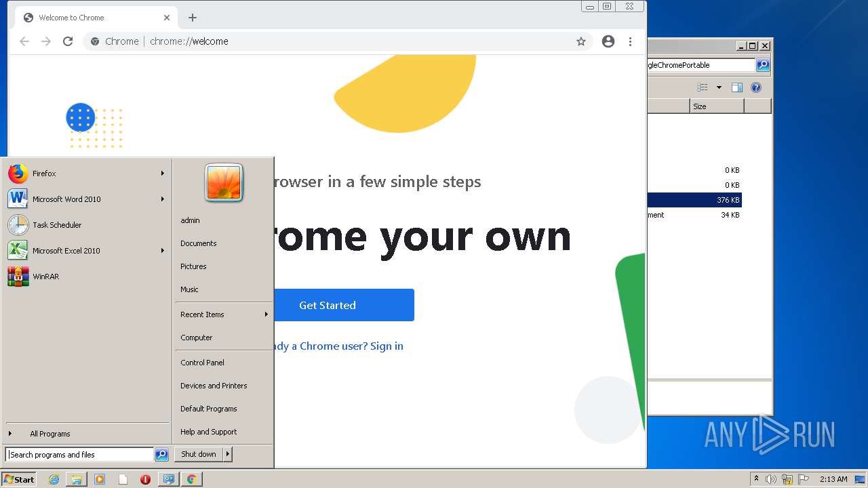This screenshot has width=868, height=488.
Task: Open the Shut down options arrow
Action: pos(228,454)
